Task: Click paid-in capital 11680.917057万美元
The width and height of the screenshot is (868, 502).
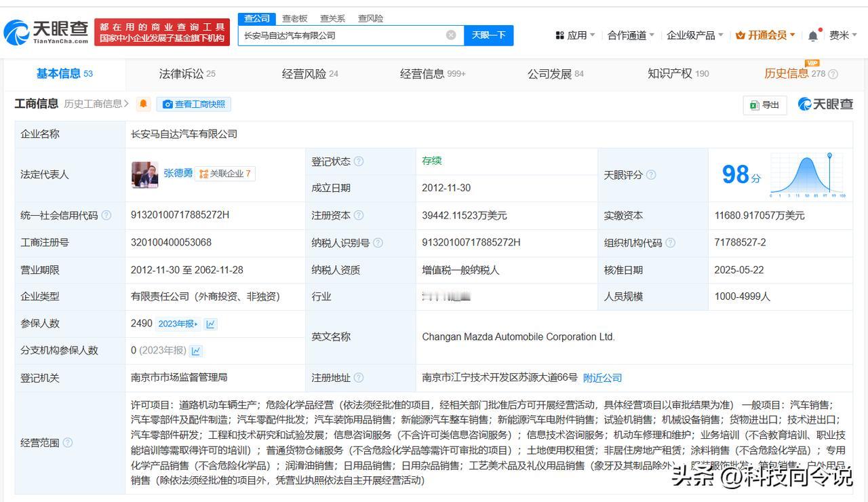Action: [x=759, y=216]
